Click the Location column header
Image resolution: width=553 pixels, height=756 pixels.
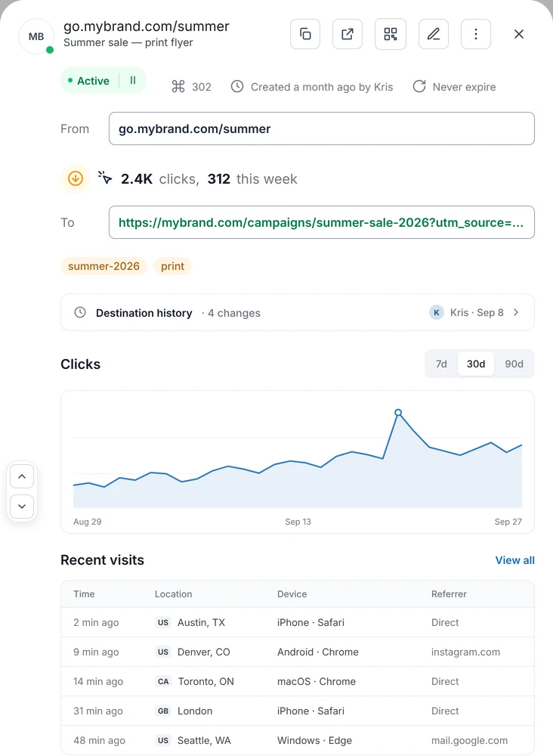174,594
